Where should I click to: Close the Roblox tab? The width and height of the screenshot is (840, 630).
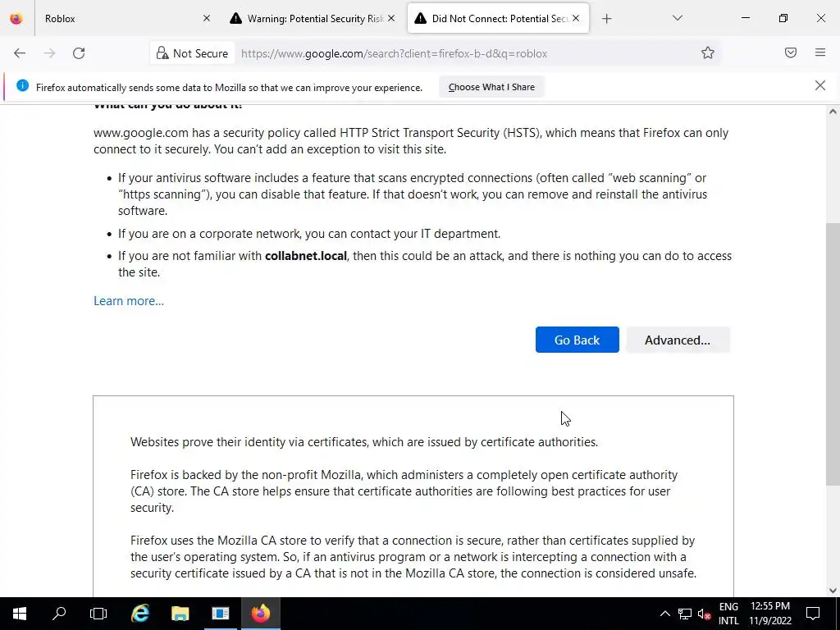point(207,18)
